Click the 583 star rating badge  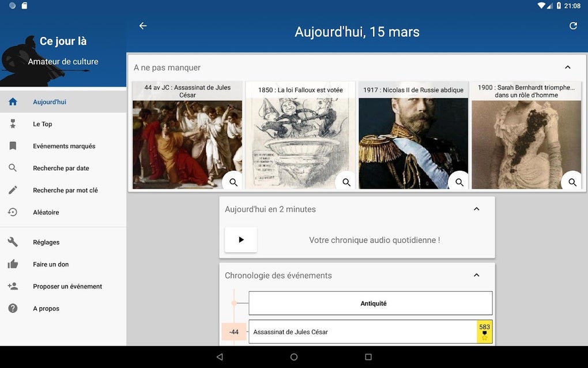(484, 332)
